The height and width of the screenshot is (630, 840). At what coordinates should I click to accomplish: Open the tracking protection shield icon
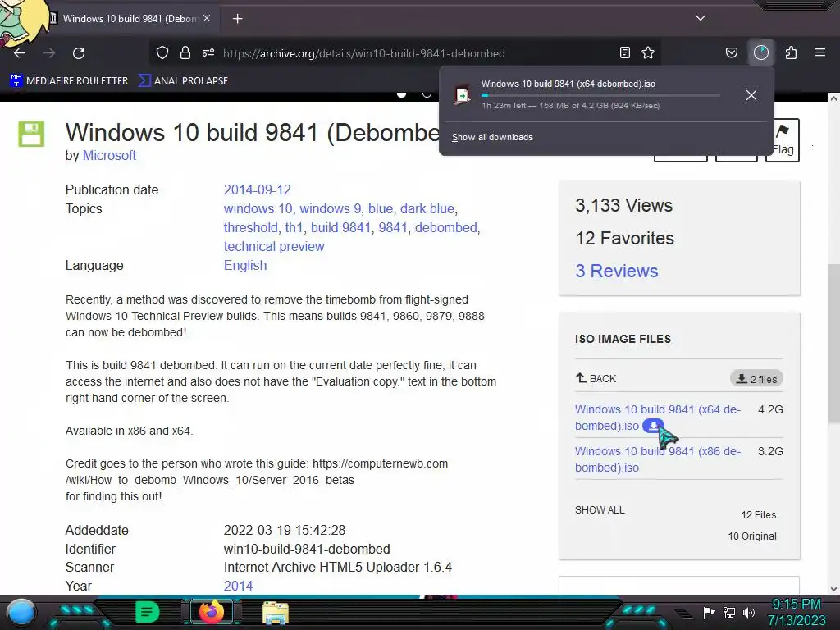click(162, 53)
